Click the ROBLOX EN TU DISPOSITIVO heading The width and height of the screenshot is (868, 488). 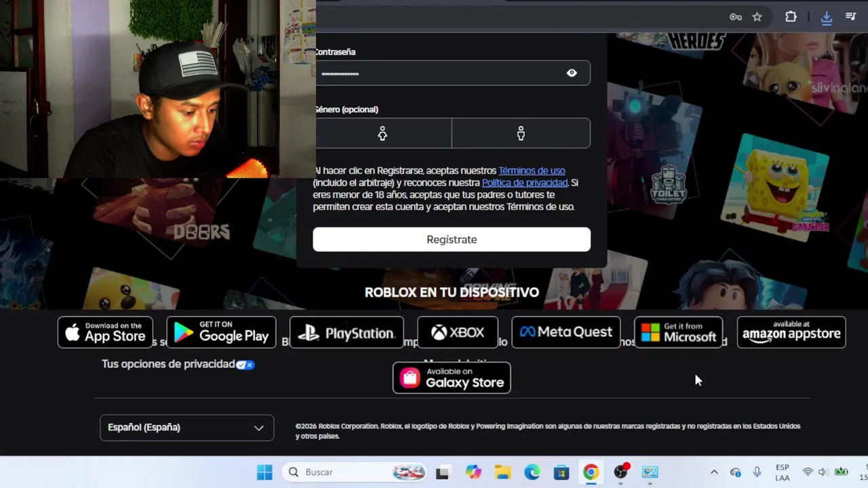pos(452,292)
